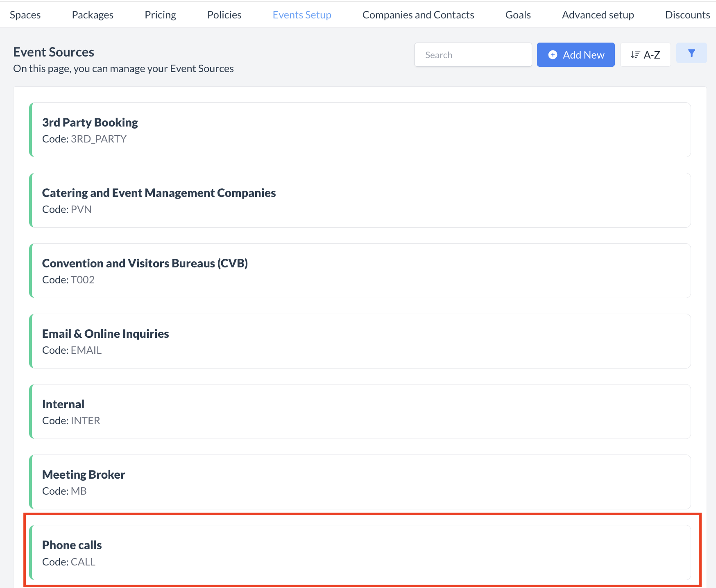This screenshot has height=588, width=716.
Task: Open Companies and Contacts tab
Action: pos(418,15)
